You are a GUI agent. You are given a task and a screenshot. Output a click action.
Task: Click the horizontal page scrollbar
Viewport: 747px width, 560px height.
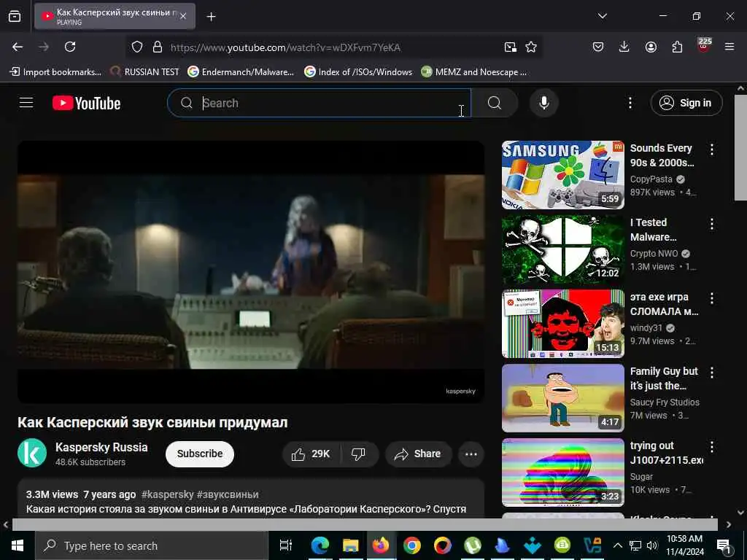[365, 524]
